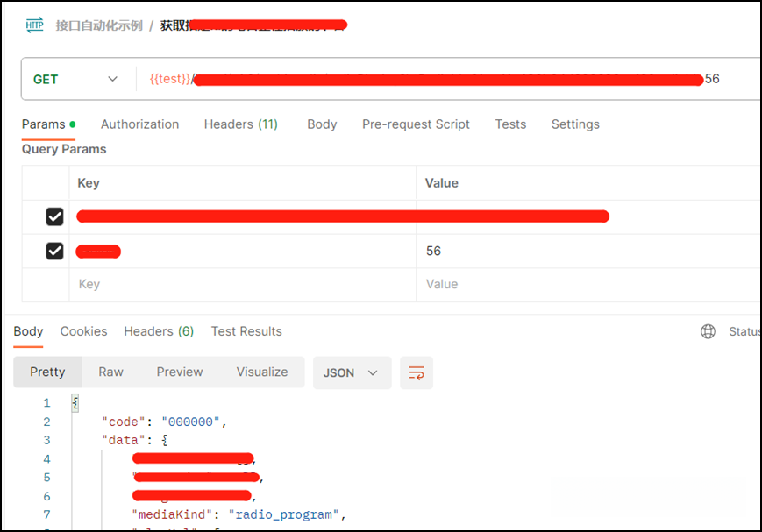This screenshot has width=762, height=532.
Task: Open the Headers (11) request tab
Action: (x=240, y=124)
